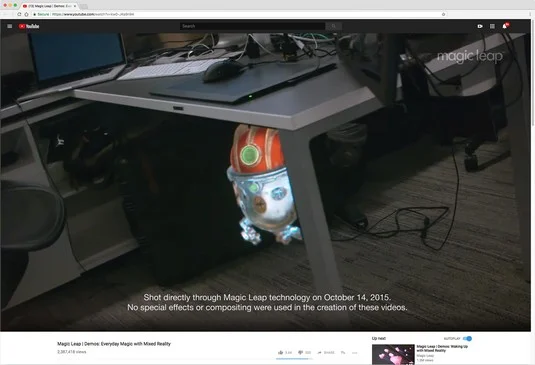This screenshot has width=535, height=365.
Task: Open the Up next video thumbnail
Action: tap(393, 354)
